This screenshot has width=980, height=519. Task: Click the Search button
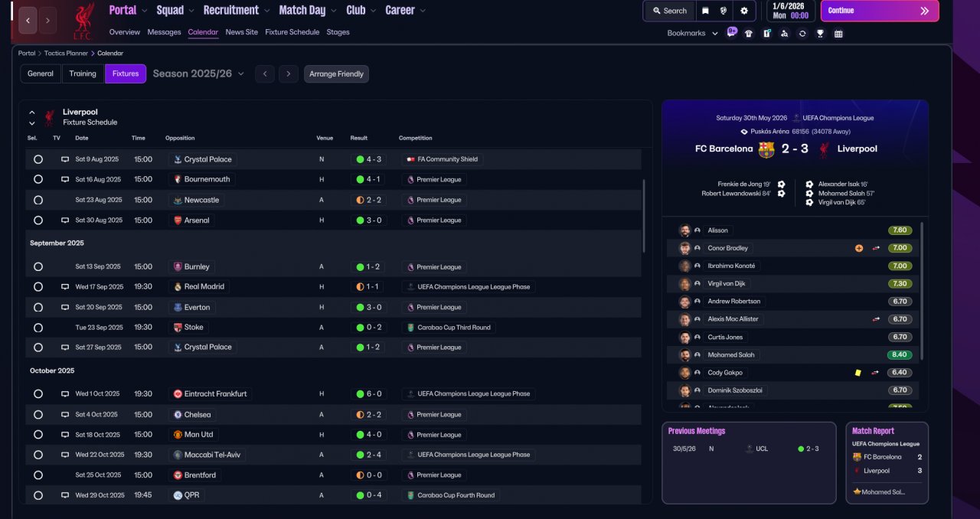point(668,11)
